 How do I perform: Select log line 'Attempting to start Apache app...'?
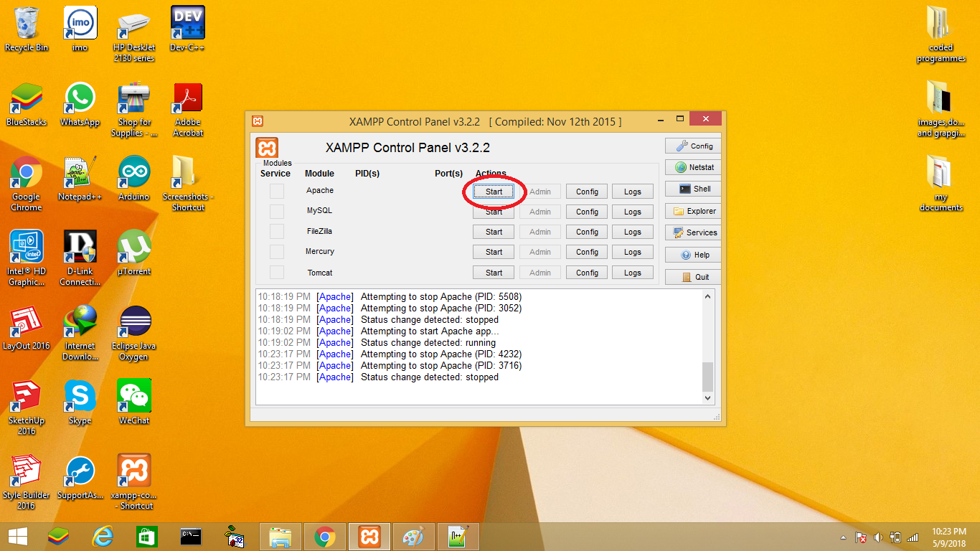[x=430, y=331]
